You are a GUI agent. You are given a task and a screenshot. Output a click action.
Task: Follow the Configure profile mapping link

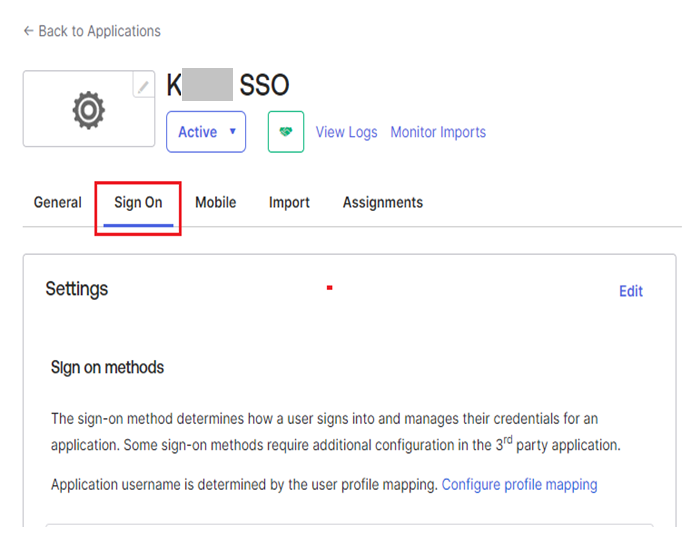pos(519,485)
